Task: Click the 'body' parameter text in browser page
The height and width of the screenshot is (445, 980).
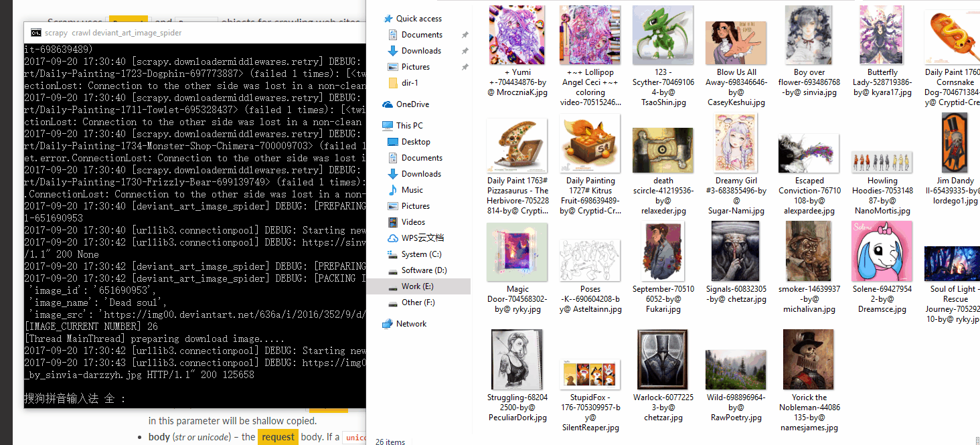Action: click(x=159, y=437)
